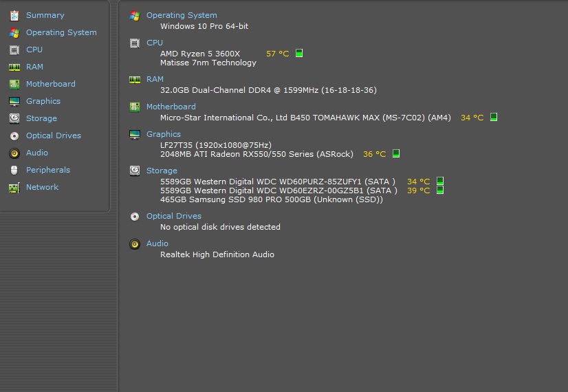The width and height of the screenshot is (568, 392).
Task: Follow the Optical Drives heading link
Action: [174, 217]
